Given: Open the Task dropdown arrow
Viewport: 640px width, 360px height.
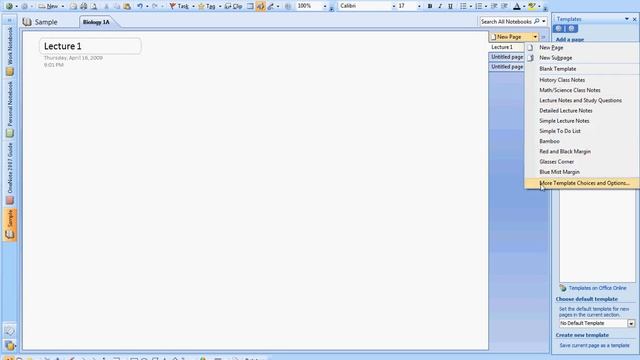Looking at the screenshot, I should tap(193, 6).
